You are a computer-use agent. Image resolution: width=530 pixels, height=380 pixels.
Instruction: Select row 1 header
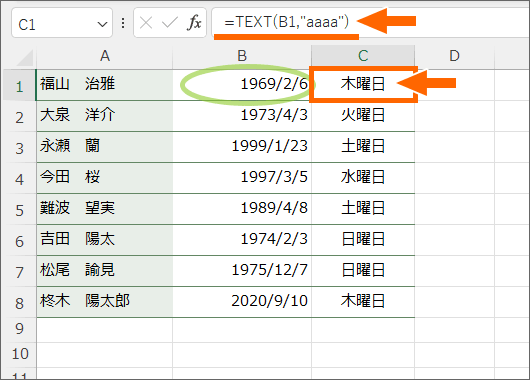[19, 85]
